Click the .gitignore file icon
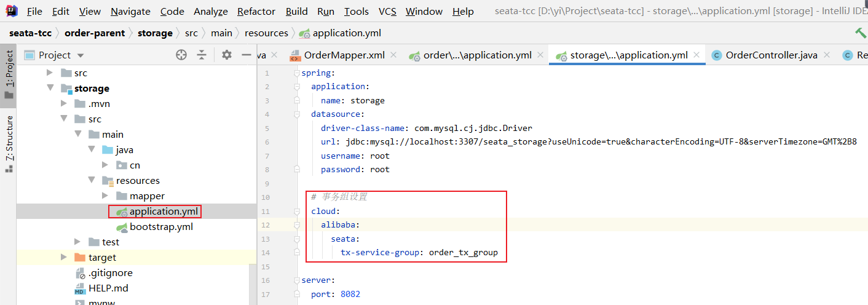The height and width of the screenshot is (305, 868). (80, 273)
